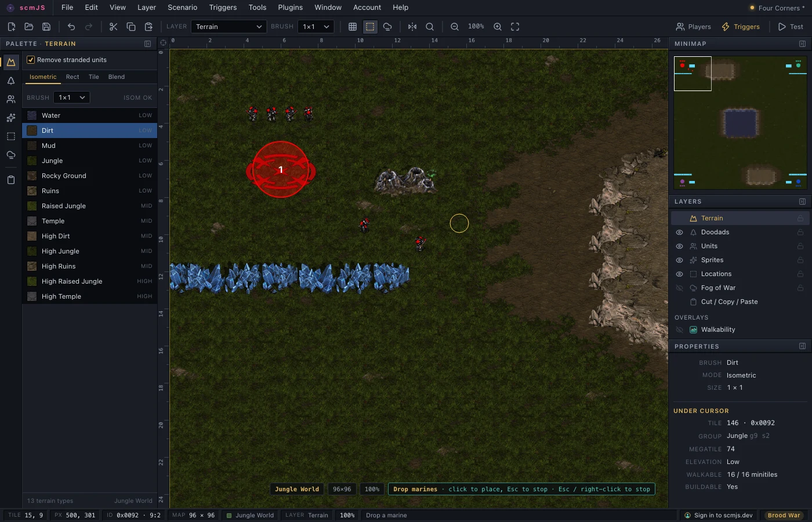812x522 pixels.
Task: Save the map with the floppy icon
Action: click(46, 27)
